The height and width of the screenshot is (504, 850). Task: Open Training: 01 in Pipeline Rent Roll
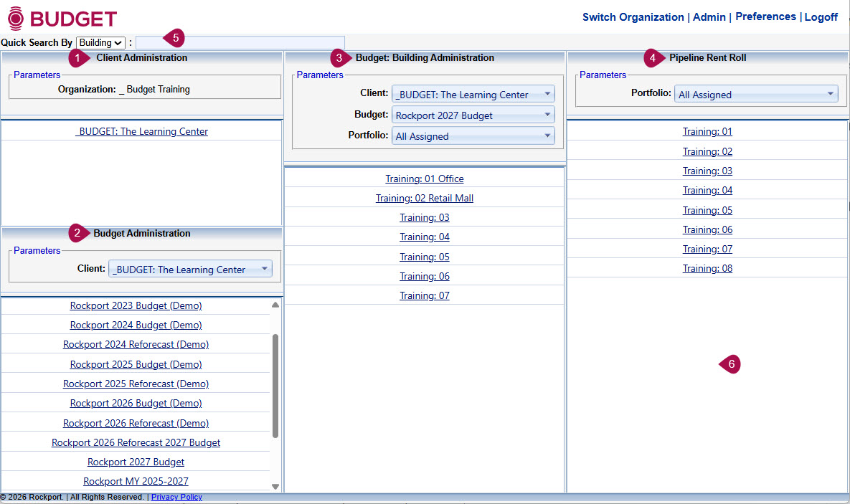(x=707, y=131)
